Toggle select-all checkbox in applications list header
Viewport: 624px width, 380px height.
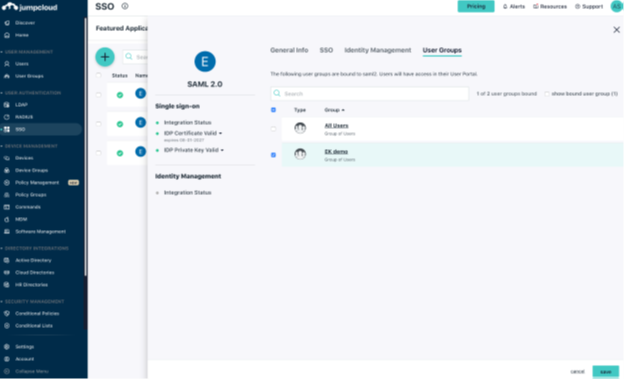(x=99, y=75)
